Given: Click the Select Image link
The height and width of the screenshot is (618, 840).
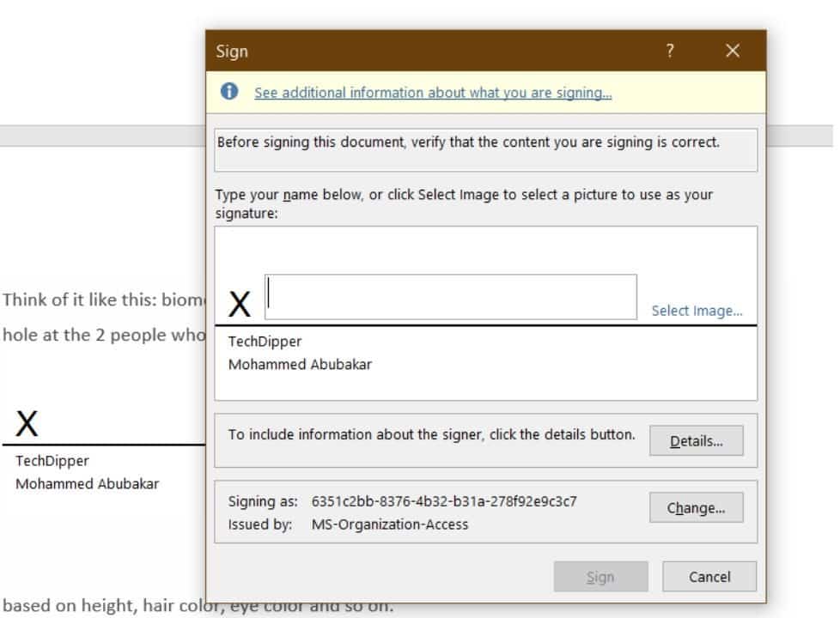Looking at the screenshot, I should tap(697, 311).
